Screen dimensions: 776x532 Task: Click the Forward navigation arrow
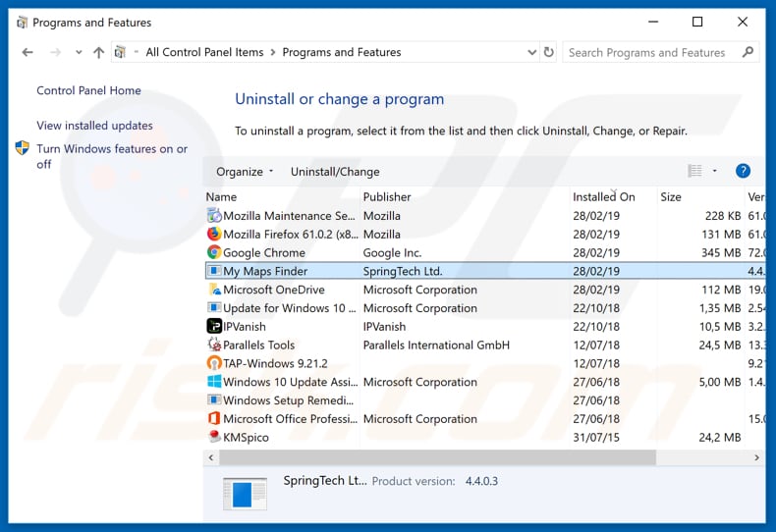pyautogui.click(x=55, y=52)
